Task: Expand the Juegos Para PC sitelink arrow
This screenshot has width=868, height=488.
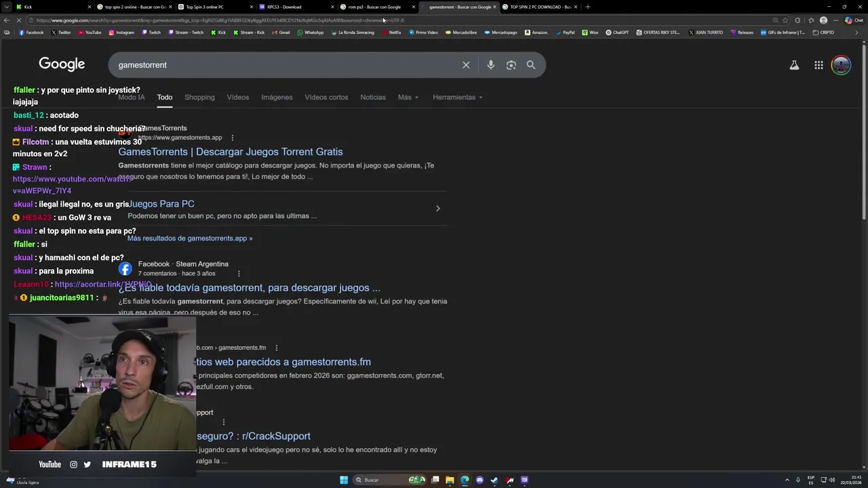Action: [x=437, y=209]
